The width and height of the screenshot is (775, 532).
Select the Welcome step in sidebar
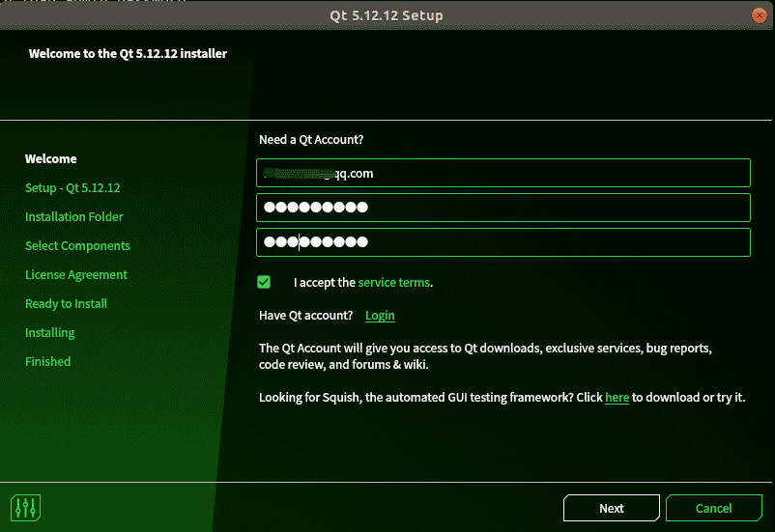[x=51, y=159]
